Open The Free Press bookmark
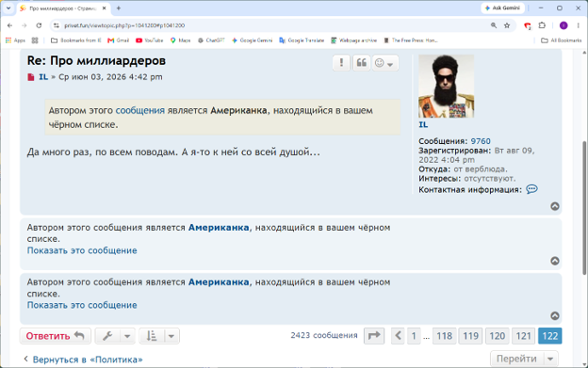588x368 pixels. [x=411, y=40]
